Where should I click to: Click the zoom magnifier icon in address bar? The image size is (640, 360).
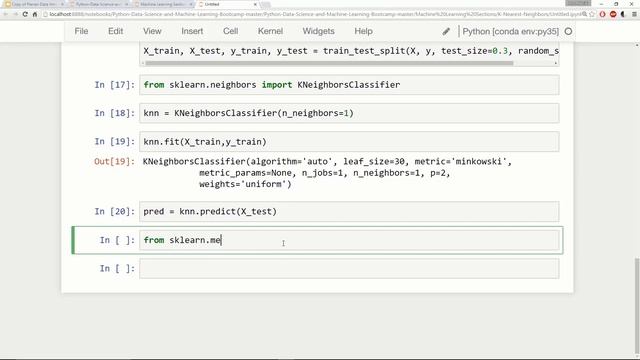(x=584, y=14)
